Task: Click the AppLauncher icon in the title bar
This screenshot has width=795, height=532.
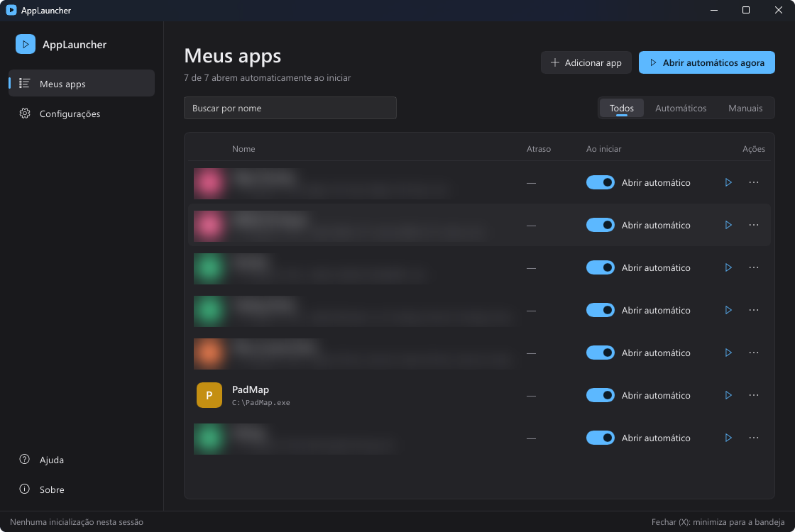Action: point(11,10)
